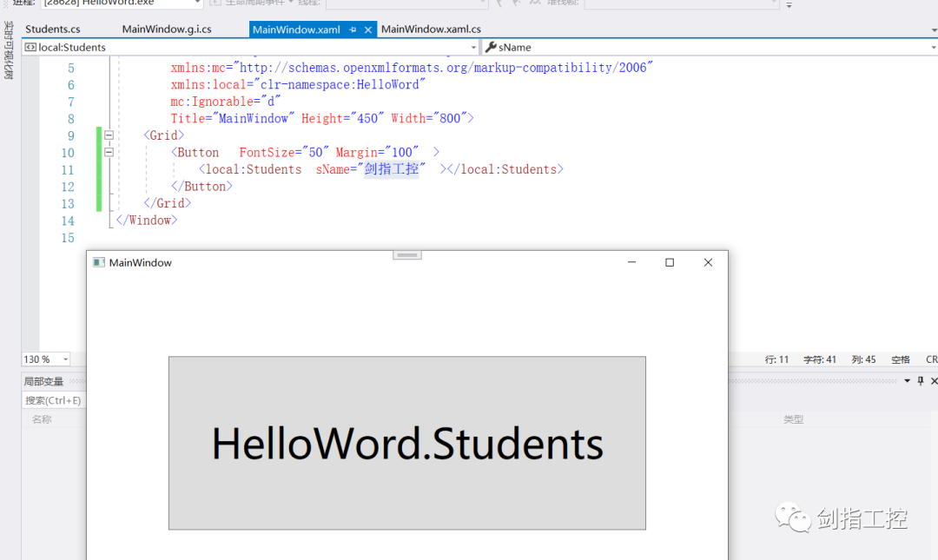Open the local:Students element dropdown

coord(475,47)
